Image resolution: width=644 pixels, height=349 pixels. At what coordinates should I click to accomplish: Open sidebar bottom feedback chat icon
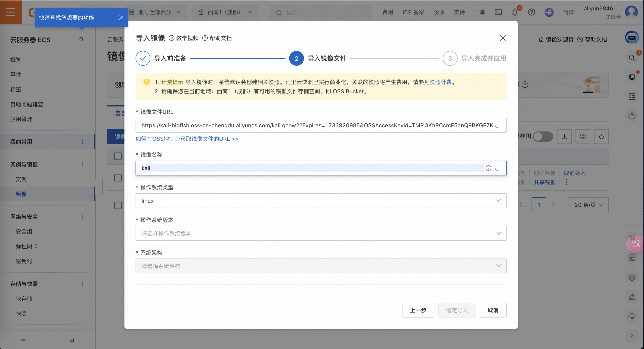point(71,340)
